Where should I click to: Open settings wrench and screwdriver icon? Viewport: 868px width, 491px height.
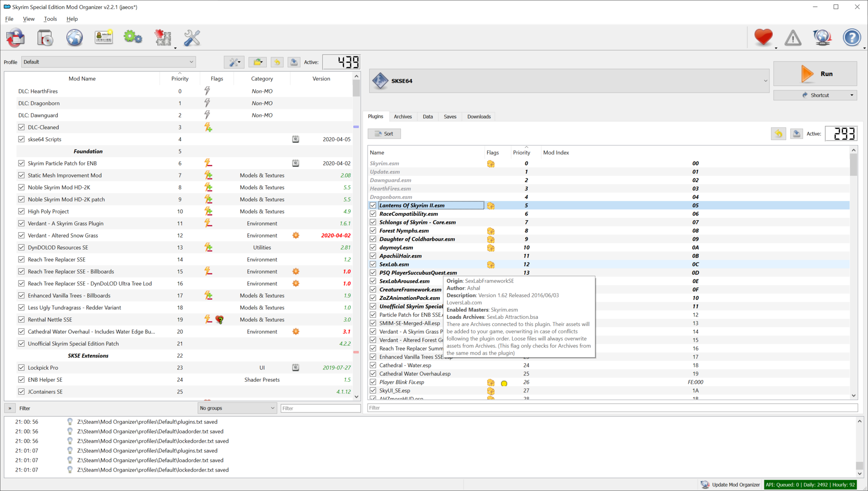click(192, 38)
